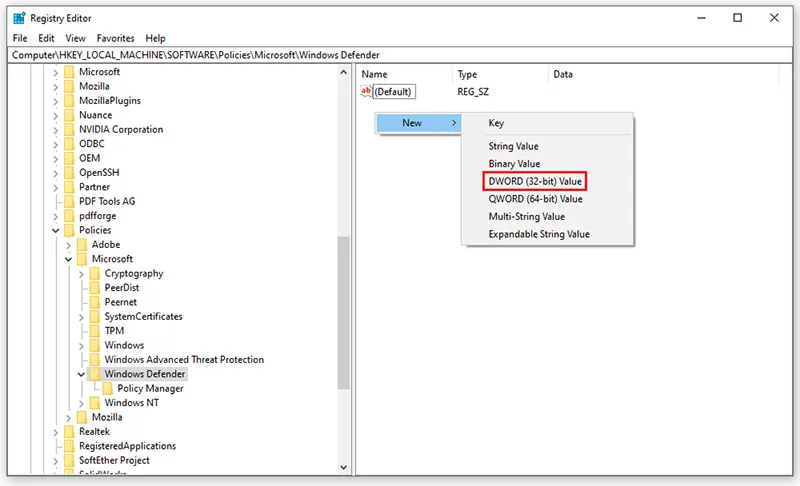Expand the Windows NT key chevron
This screenshot has height=486, width=800.
coord(81,403)
